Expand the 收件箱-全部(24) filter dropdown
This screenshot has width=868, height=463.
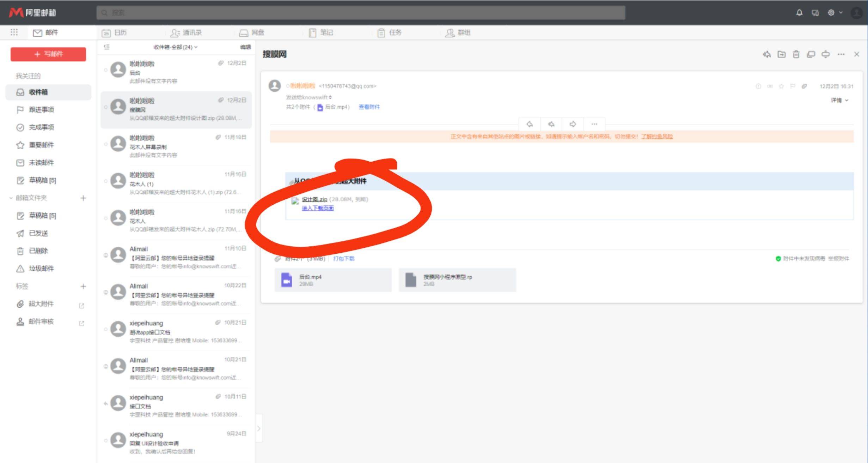click(176, 47)
